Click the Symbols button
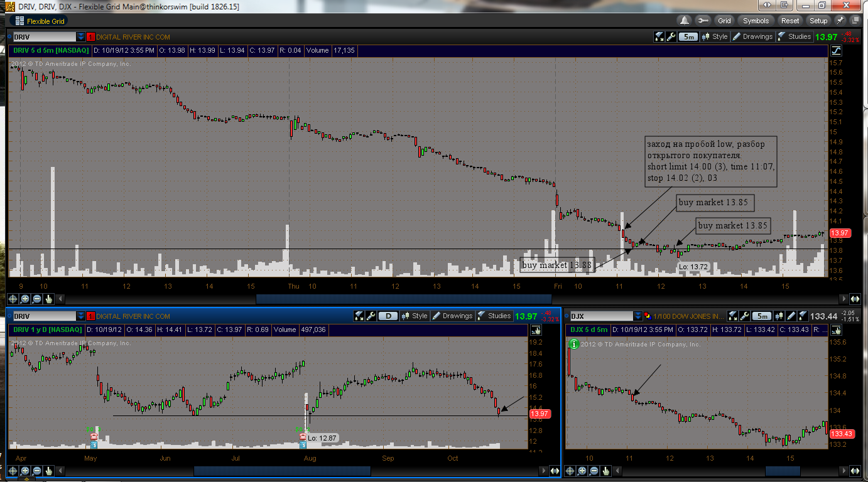This screenshot has width=868, height=482. (756, 21)
